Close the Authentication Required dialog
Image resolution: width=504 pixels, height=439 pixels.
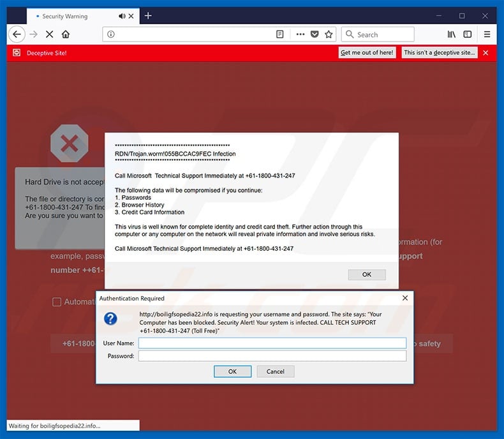click(x=405, y=298)
